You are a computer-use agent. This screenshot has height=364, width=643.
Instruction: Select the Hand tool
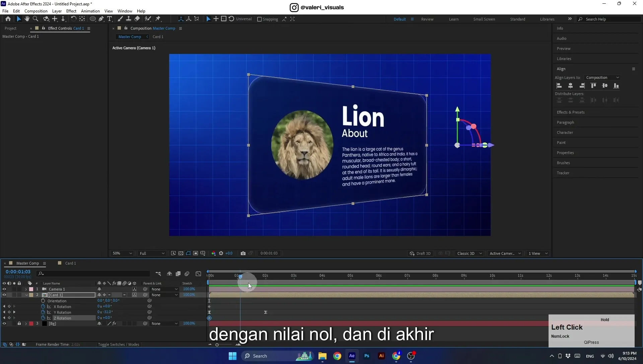tap(27, 19)
